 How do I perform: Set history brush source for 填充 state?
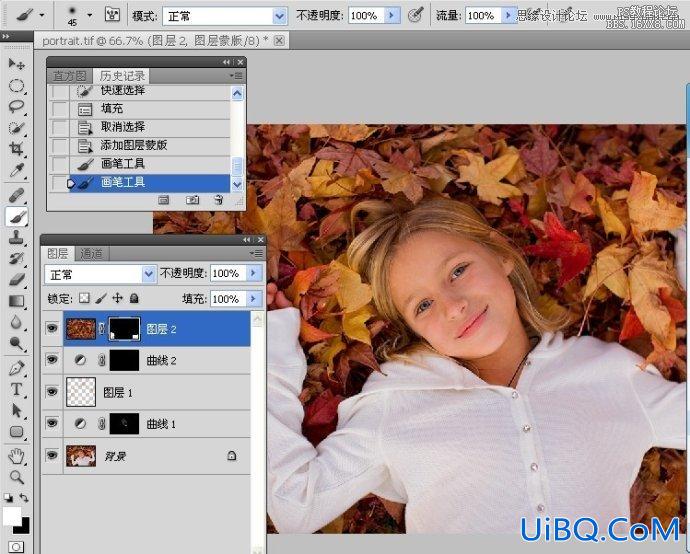[59, 109]
